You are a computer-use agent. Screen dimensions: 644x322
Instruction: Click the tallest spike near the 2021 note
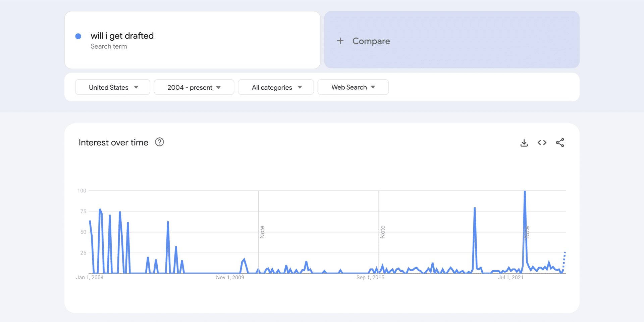pyautogui.click(x=525, y=191)
